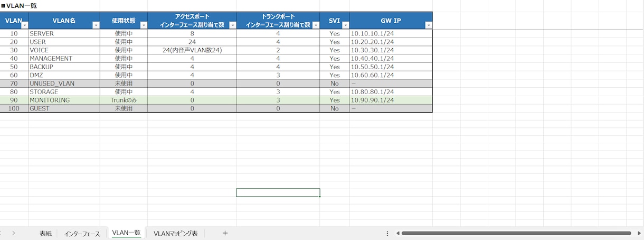The height and width of the screenshot is (240, 644).
Task: Open the アクセスポート column filter dropdown
Action: click(232, 25)
